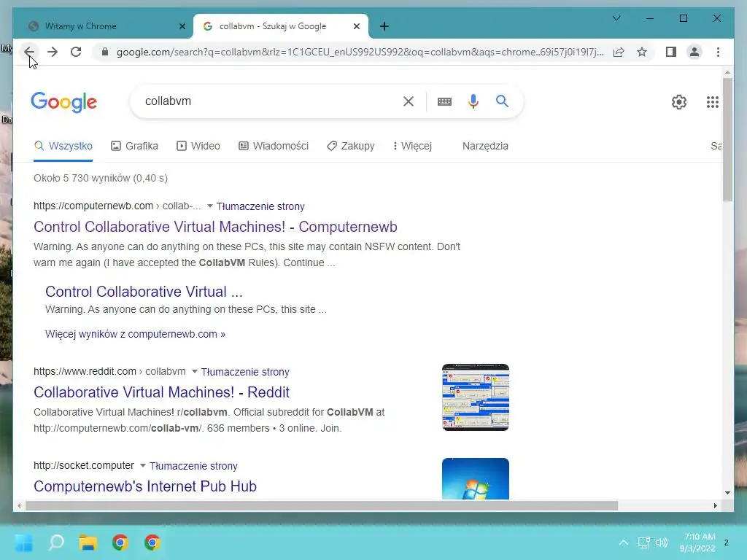Click the second Chrome taskbar icon
Screen dimensions: 747x560
[152, 542]
